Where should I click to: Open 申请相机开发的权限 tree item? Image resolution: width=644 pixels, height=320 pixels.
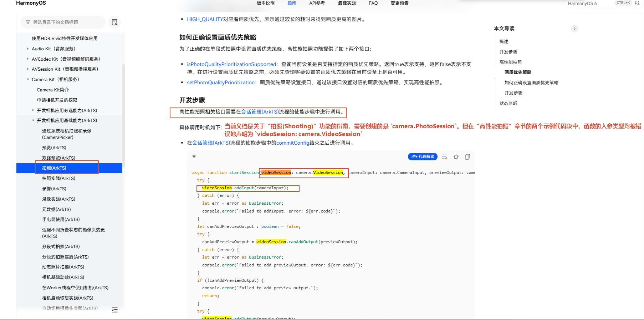(57, 100)
